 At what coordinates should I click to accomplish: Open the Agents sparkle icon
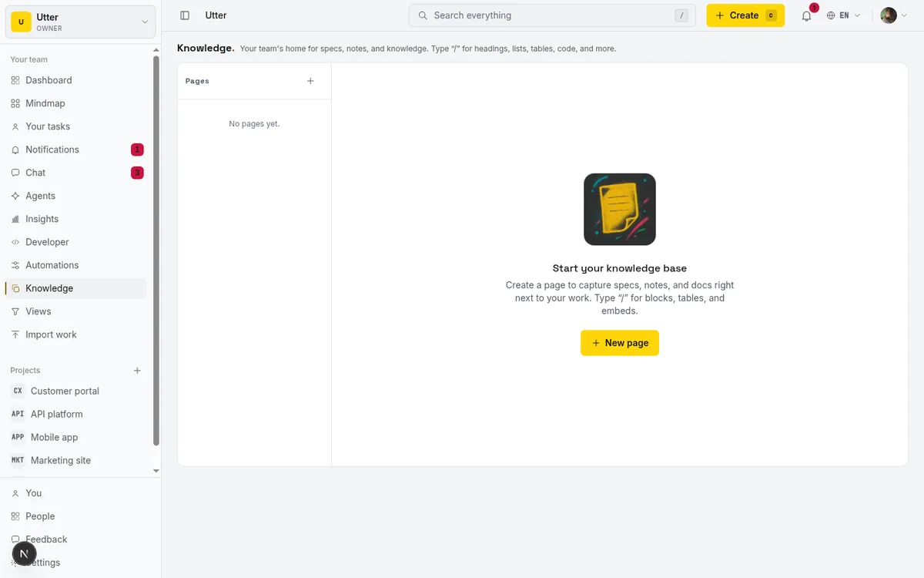tap(15, 196)
